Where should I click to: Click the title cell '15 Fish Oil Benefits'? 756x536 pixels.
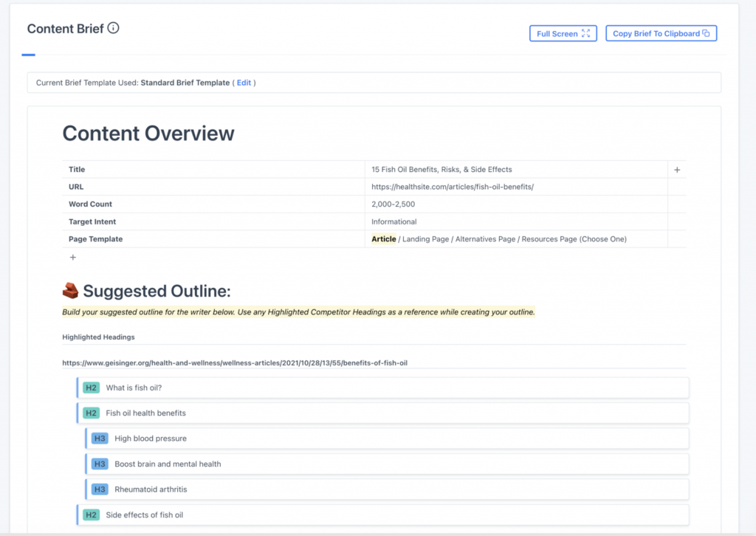[441, 170]
